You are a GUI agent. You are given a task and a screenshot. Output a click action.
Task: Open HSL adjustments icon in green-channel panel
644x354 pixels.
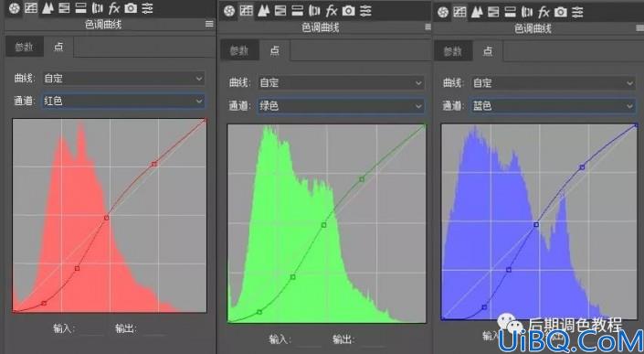coord(280,11)
